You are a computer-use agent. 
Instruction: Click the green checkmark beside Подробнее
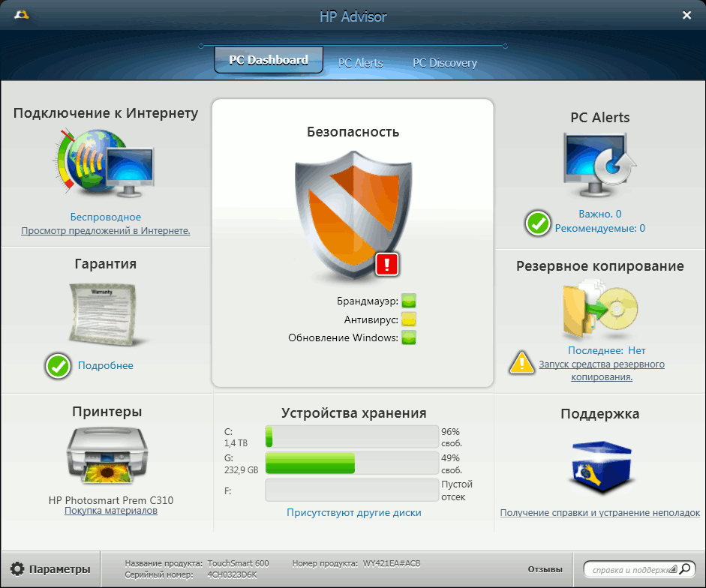(x=58, y=366)
